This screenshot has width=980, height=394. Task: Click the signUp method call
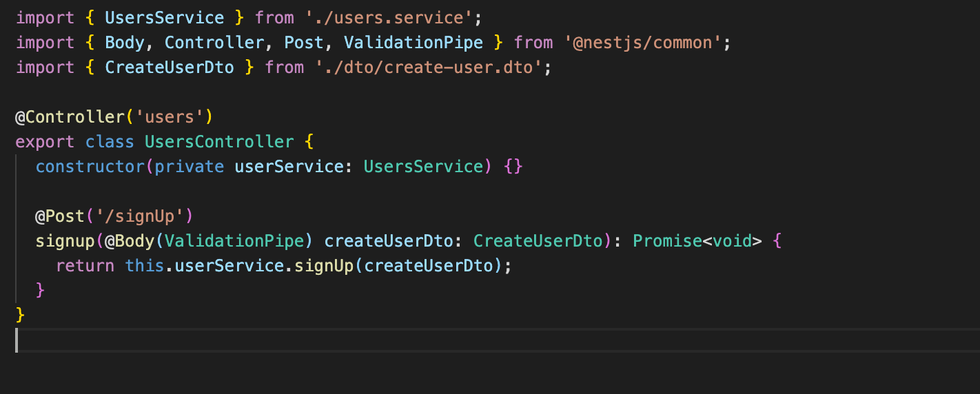[324, 265]
